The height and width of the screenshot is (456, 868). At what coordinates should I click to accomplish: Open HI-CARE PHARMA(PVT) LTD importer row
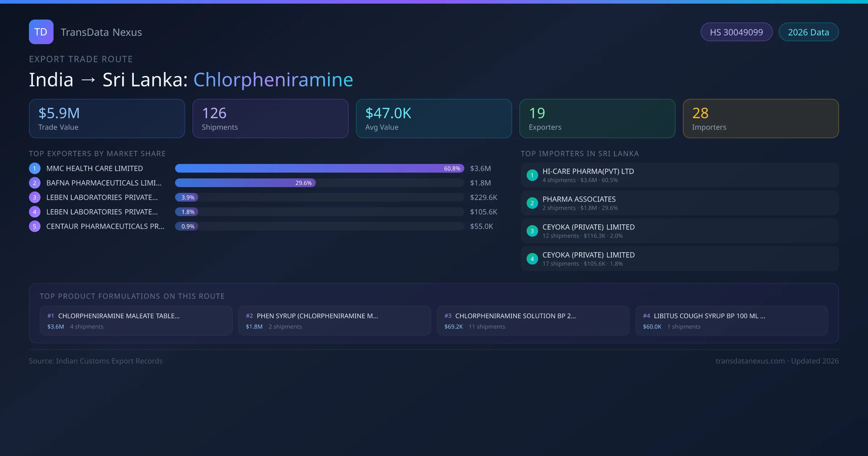[x=679, y=175]
